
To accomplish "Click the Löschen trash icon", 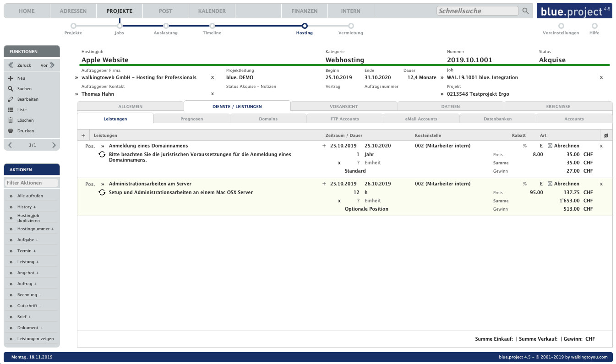I will [x=11, y=120].
